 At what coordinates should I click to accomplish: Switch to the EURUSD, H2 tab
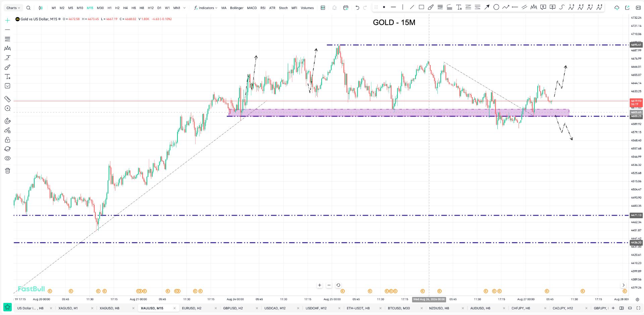point(192,308)
